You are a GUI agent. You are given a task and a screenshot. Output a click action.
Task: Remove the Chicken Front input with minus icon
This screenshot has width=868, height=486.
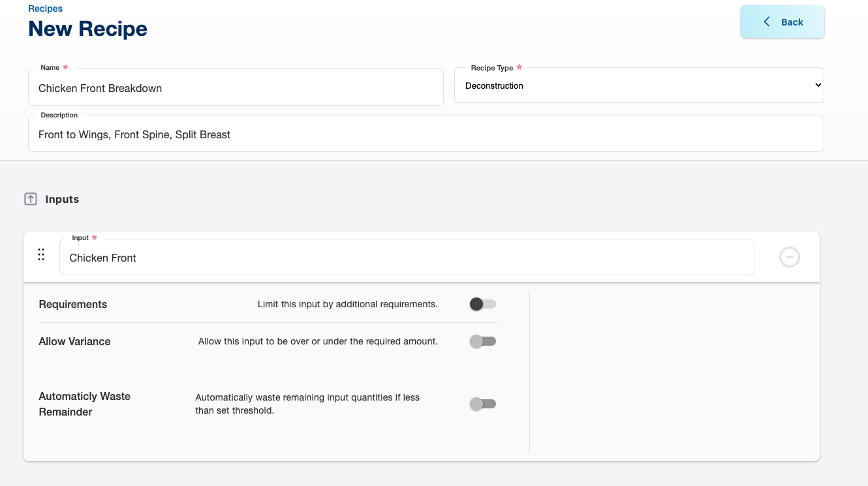789,258
